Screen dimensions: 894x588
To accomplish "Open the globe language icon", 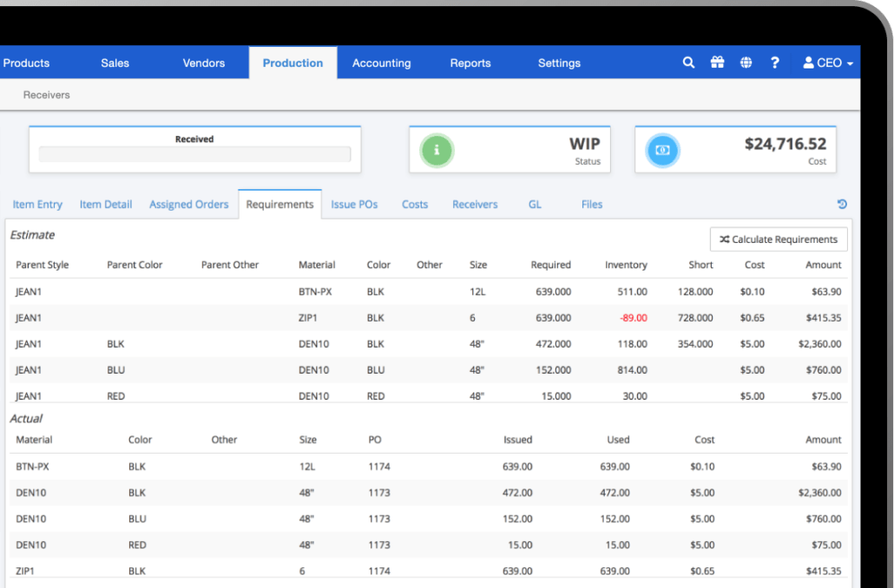I will (x=746, y=62).
